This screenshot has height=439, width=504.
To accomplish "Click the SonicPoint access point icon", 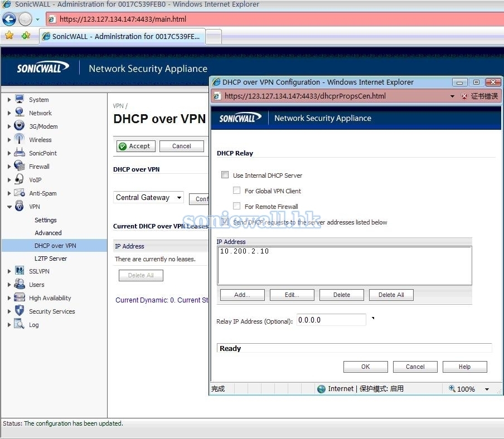I will pyautogui.click(x=20, y=153).
